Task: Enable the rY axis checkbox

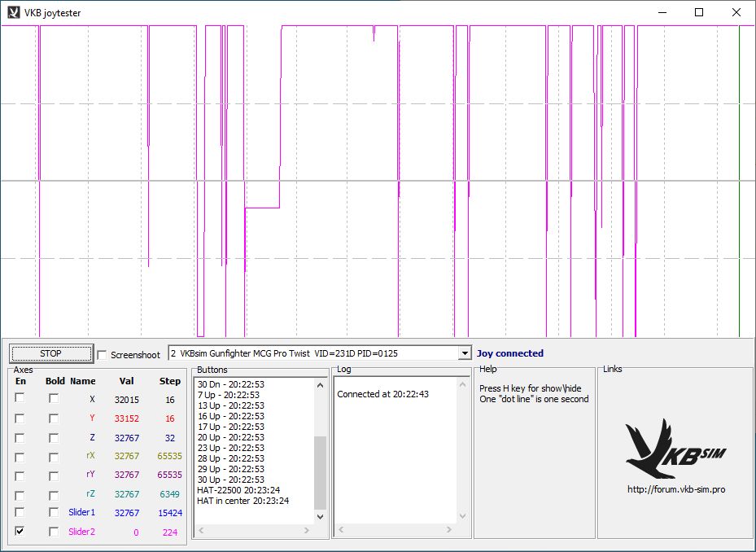Action: pyautogui.click(x=20, y=475)
